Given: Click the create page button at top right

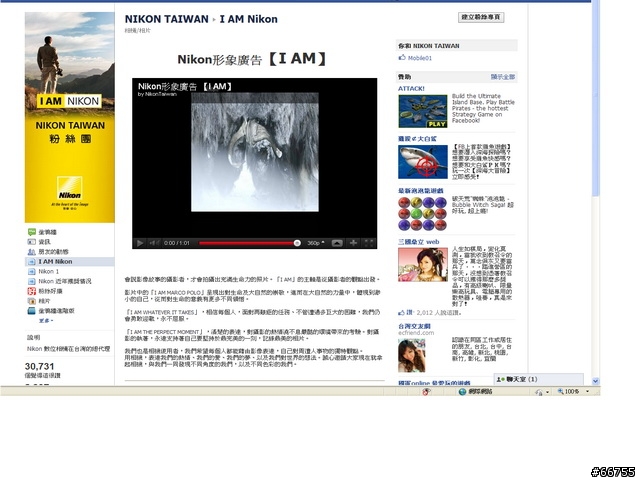Looking at the screenshot, I should pyautogui.click(x=481, y=17).
